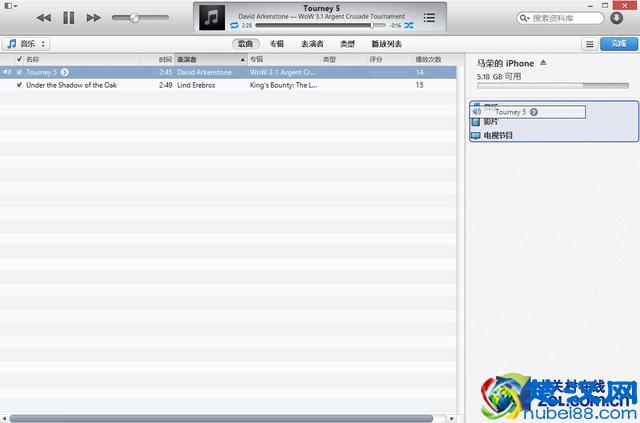Eject 马荣的 iPhone

click(x=543, y=62)
